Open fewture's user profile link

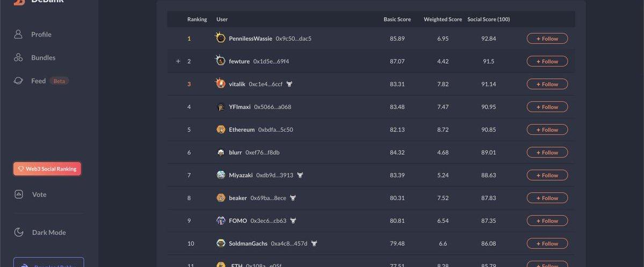pos(239,62)
